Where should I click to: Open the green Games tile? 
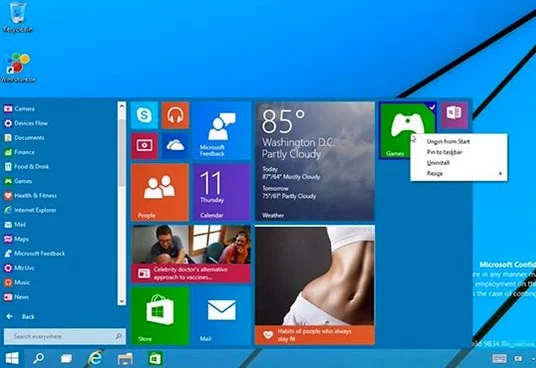coord(396,130)
